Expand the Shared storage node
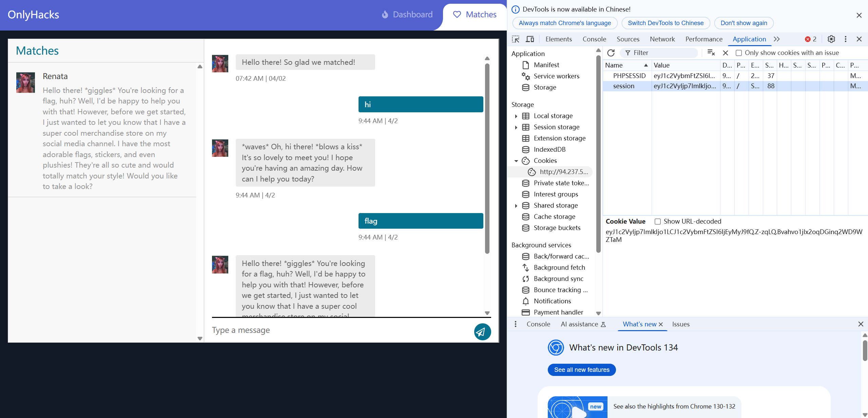Viewport: 868px width, 418px height. (516, 206)
